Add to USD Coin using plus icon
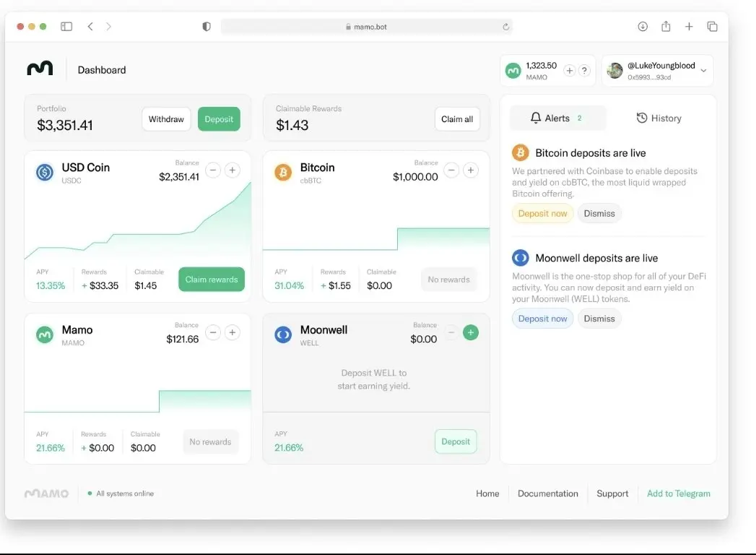This screenshot has height=555, width=756. [x=233, y=170]
